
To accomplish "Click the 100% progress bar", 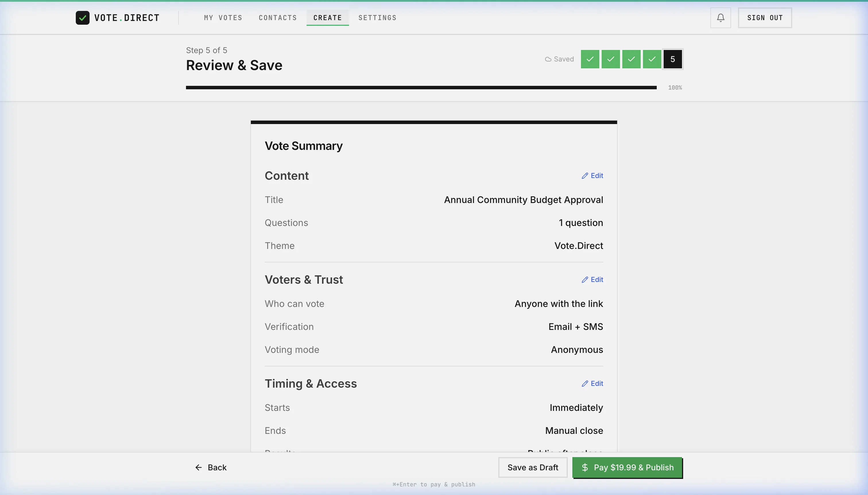I will click(421, 88).
